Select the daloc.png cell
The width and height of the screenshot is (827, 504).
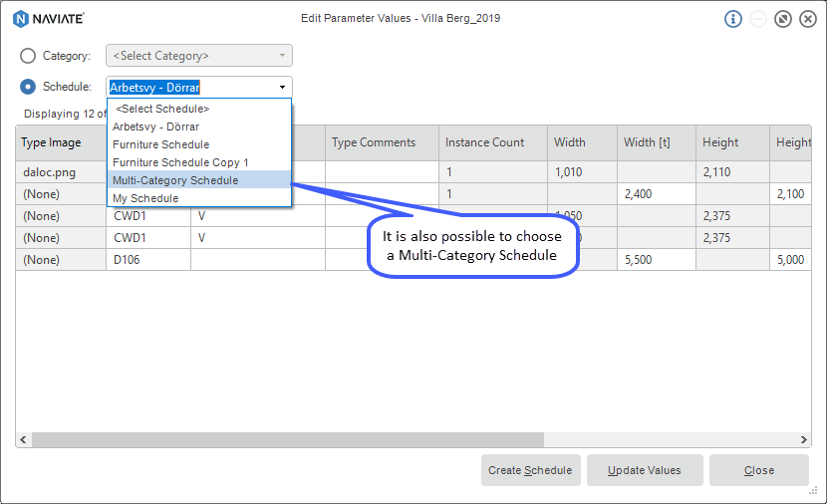click(x=61, y=172)
